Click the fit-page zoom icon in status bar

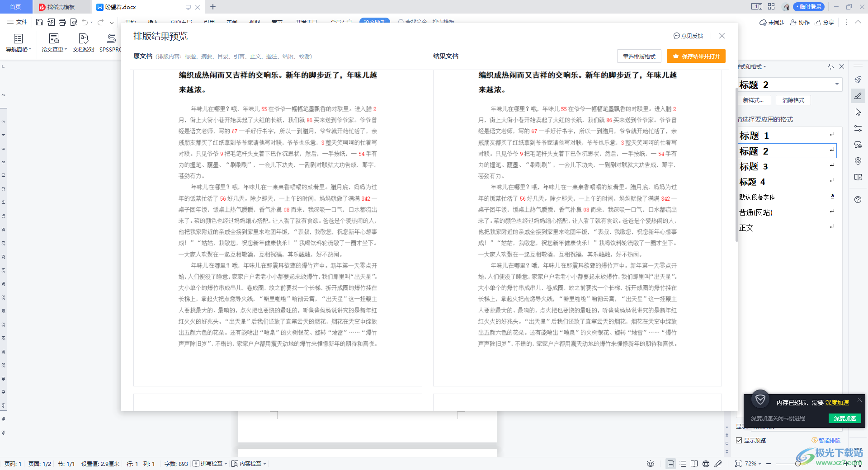[x=738, y=464]
